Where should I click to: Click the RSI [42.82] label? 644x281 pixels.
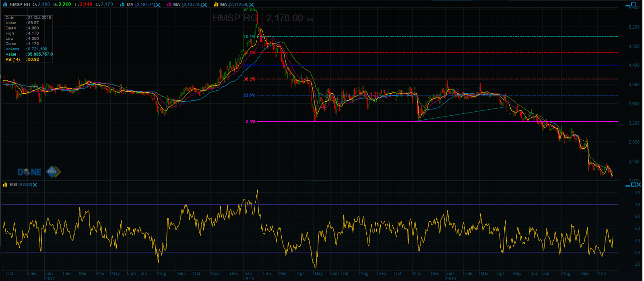21,185
